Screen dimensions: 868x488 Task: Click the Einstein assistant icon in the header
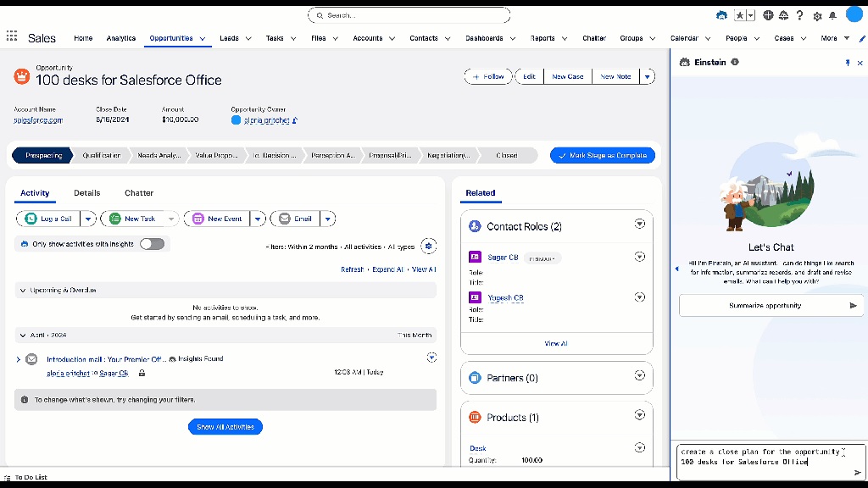click(721, 15)
